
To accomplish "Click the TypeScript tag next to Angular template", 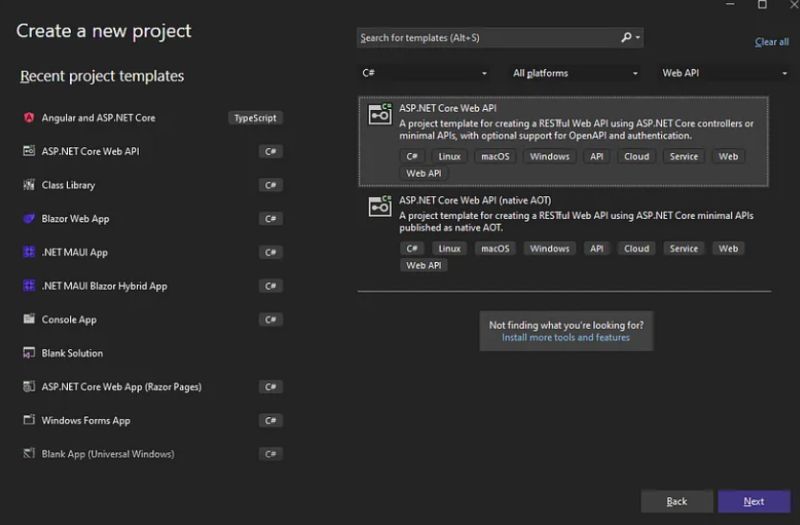I will point(255,118).
